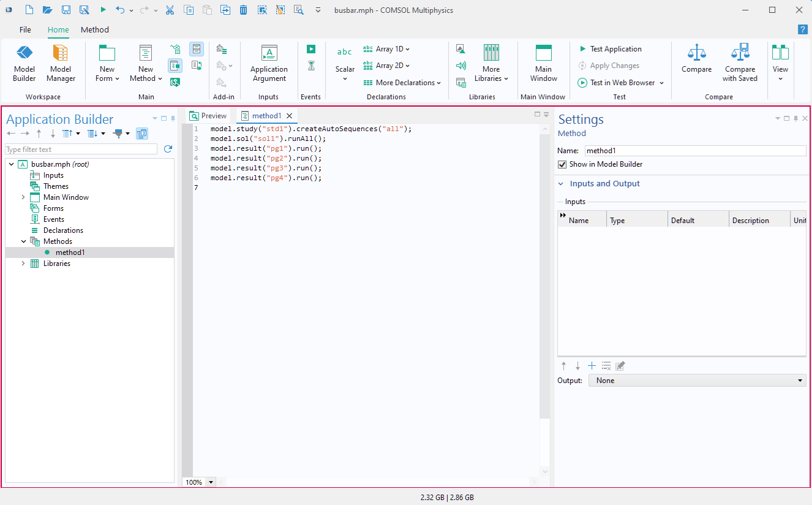
Task: Click the Name field containing method1
Action: [694, 151]
